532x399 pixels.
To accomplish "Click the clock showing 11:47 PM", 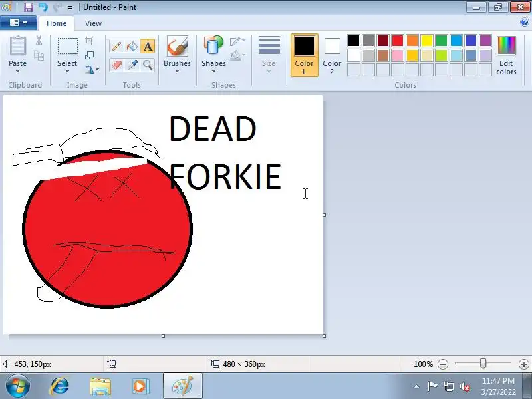I will [498, 380].
